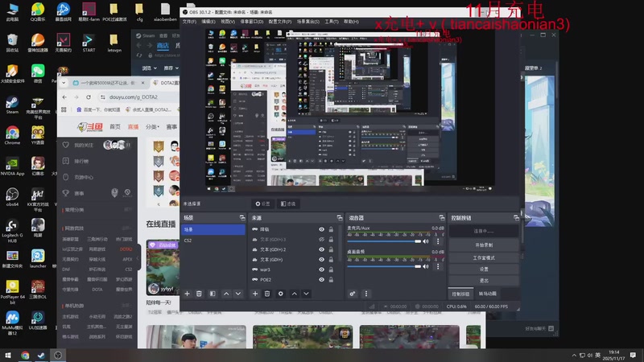Open OBS 设置 from the controls panel
Image resolution: width=644 pixels, height=362 pixels.
(x=484, y=269)
